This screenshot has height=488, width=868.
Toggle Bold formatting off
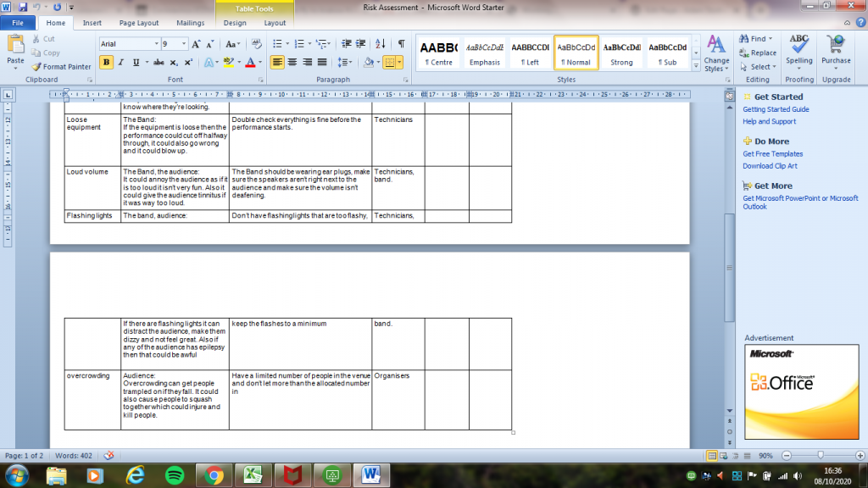click(x=106, y=62)
